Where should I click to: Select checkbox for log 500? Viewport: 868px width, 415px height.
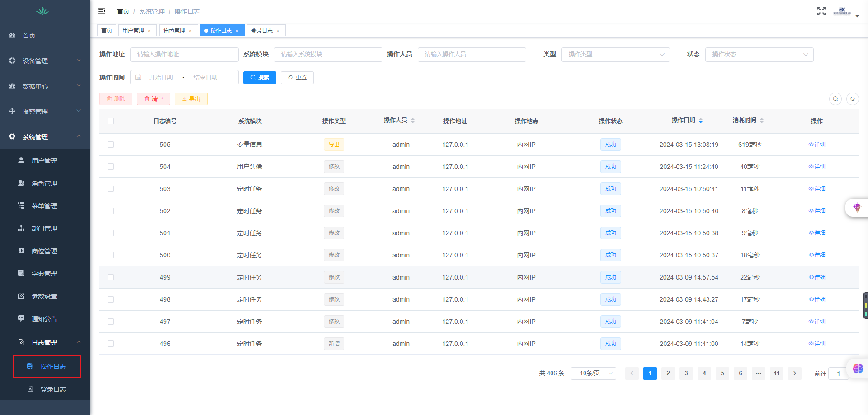tap(111, 255)
